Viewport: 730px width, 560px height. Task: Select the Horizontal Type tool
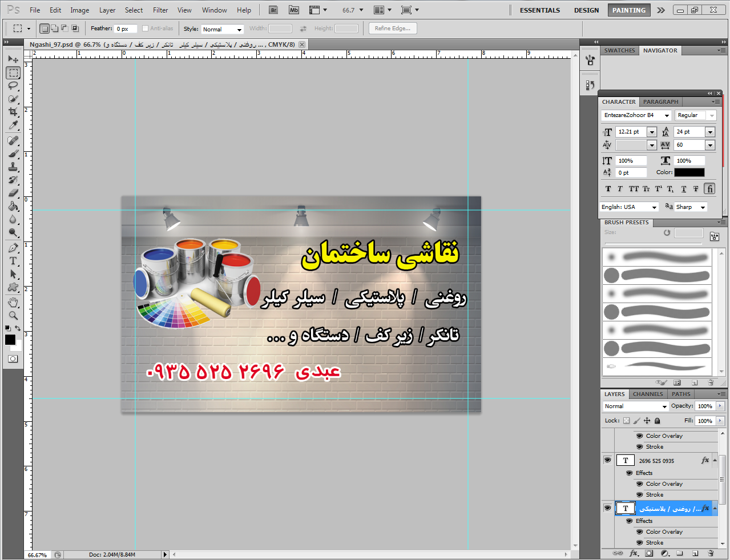13,261
